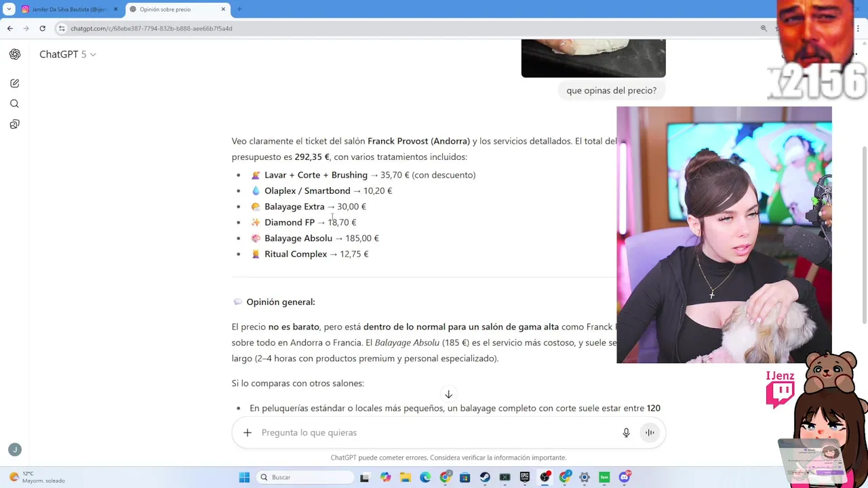Open Microsoft Edge from the taskbar
This screenshot has height=488, width=868.
pyautogui.click(x=425, y=477)
